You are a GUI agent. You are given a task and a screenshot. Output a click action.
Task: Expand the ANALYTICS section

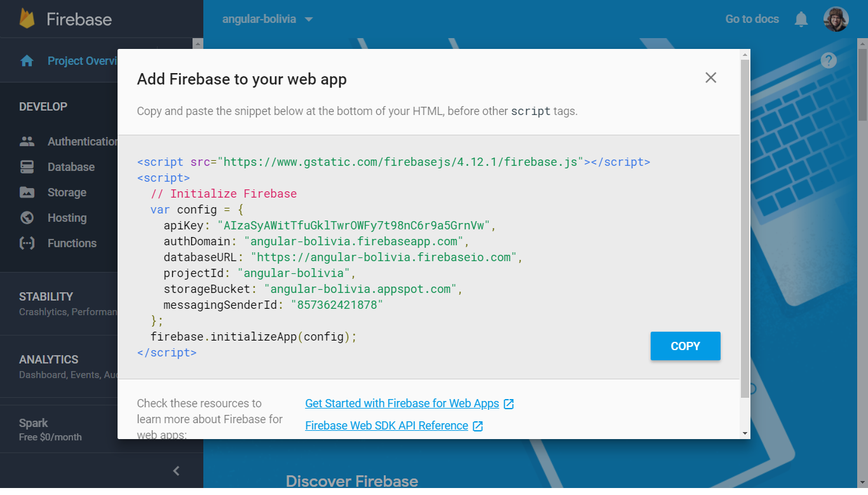pos(58,367)
